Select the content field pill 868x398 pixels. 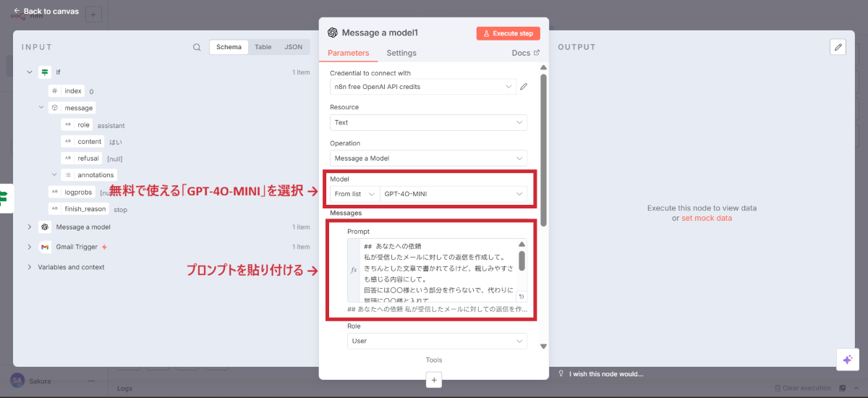[82, 142]
